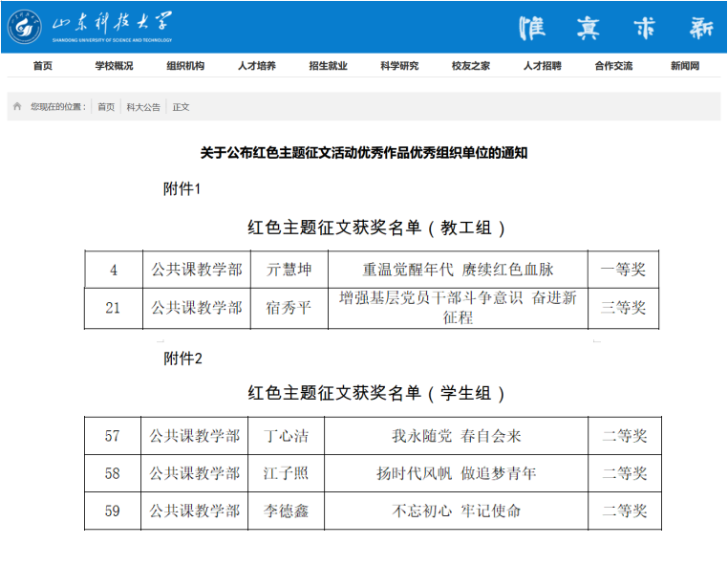This screenshot has width=728, height=566.
Task: Go to 人才培养 section
Action: 257,66
